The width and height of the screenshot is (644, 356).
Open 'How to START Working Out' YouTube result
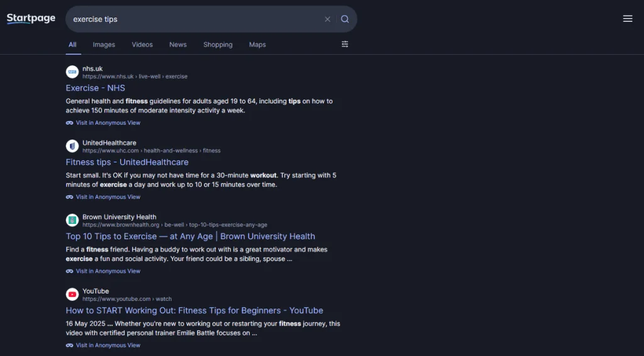[x=194, y=311]
